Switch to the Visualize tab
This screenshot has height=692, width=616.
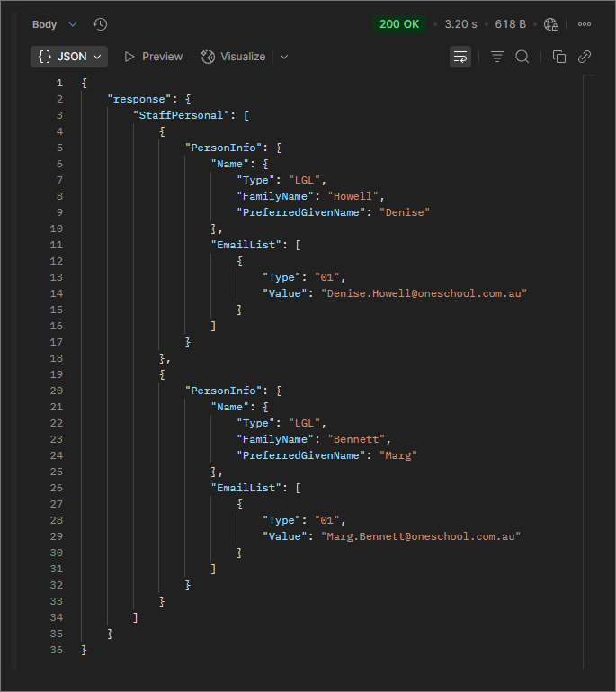coord(242,57)
